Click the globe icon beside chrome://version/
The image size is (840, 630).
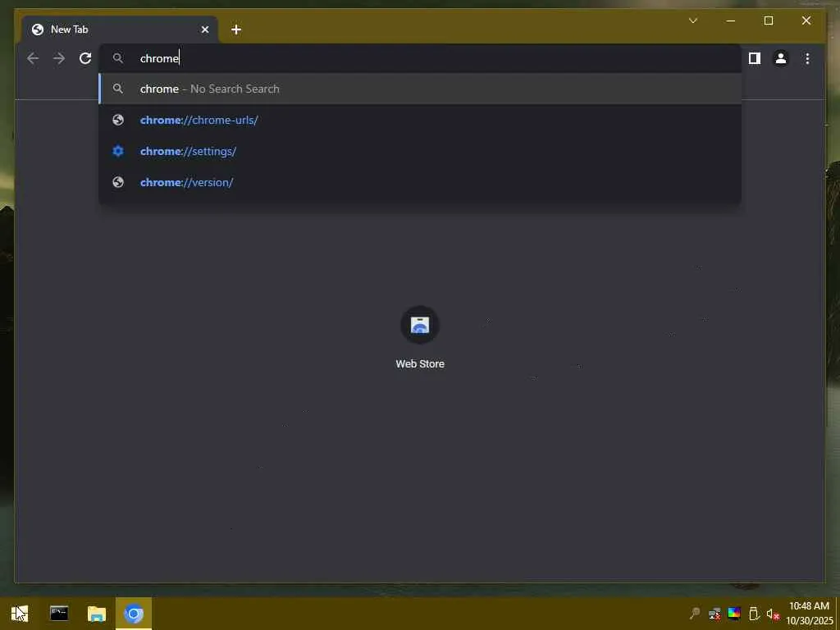click(x=118, y=182)
